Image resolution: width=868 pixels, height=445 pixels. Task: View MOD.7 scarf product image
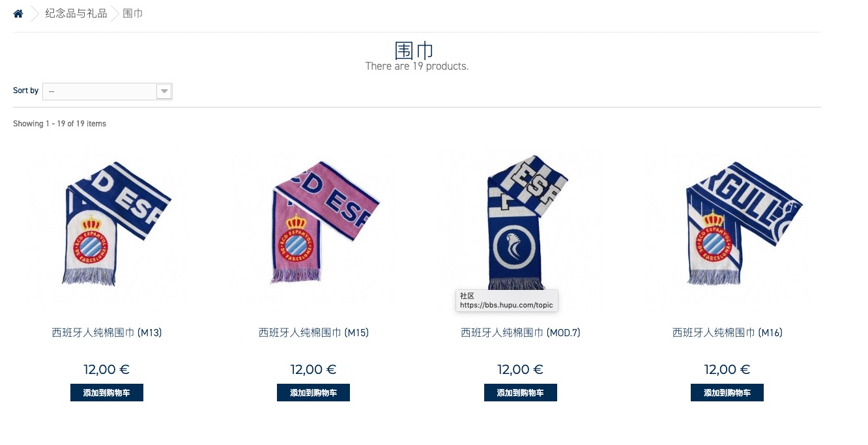(521, 223)
